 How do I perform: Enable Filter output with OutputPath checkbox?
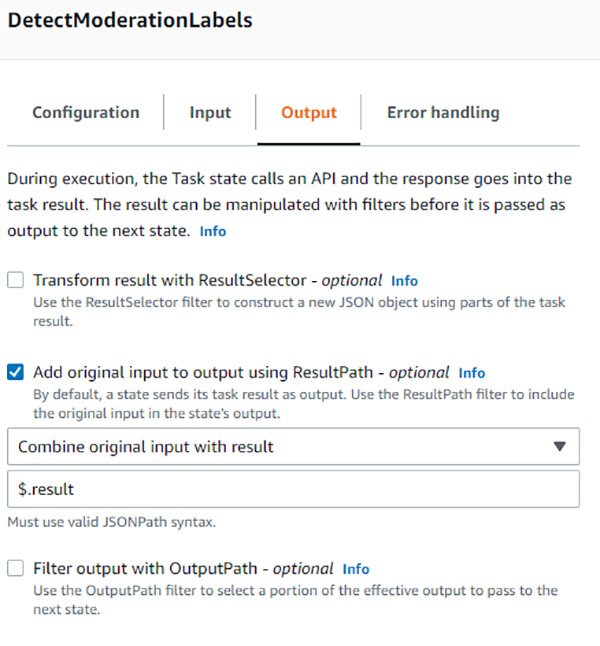[16, 568]
